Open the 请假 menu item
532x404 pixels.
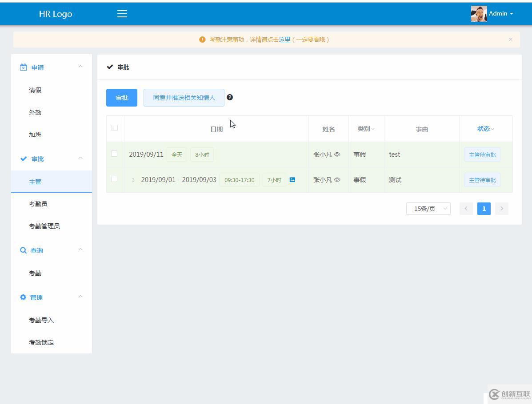point(35,90)
